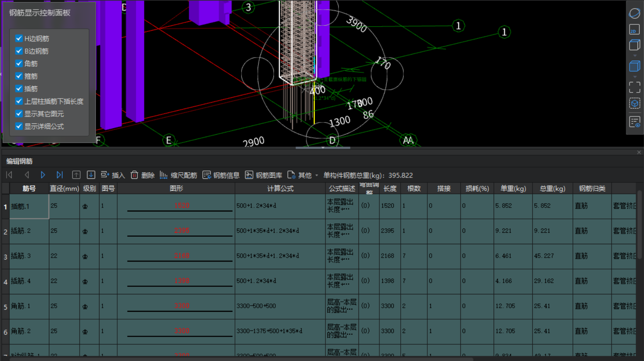Click the 计算公式 column header
Image resolution: width=644 pixels, height=361 pixels.
click(x=280, y=188)
